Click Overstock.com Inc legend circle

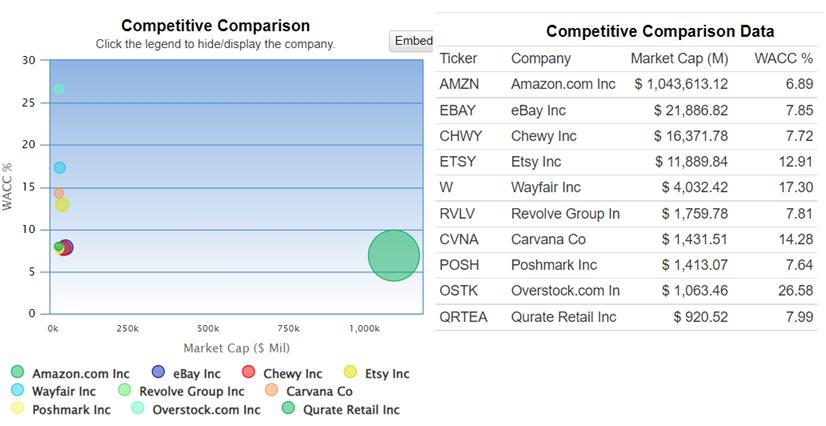[138, 408]
